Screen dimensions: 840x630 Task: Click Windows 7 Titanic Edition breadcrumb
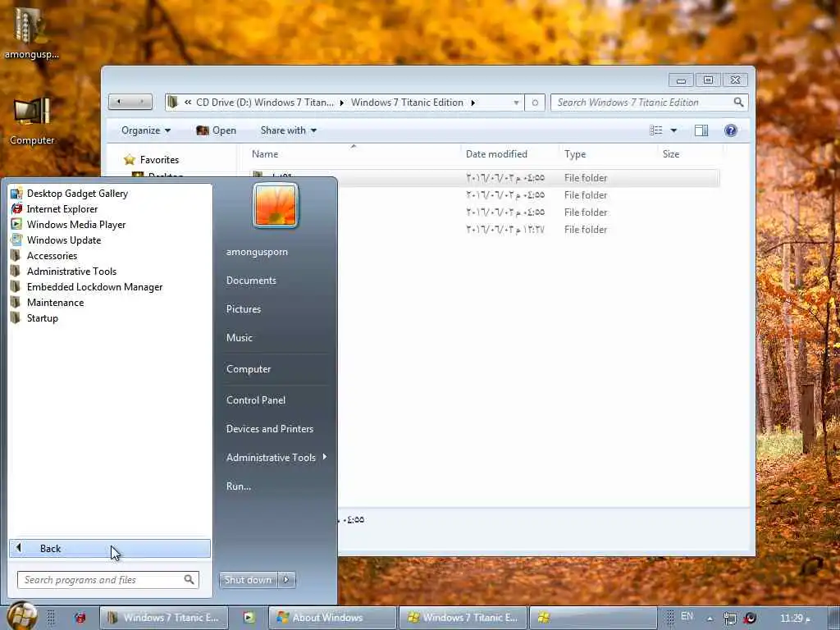pos(407,103)
